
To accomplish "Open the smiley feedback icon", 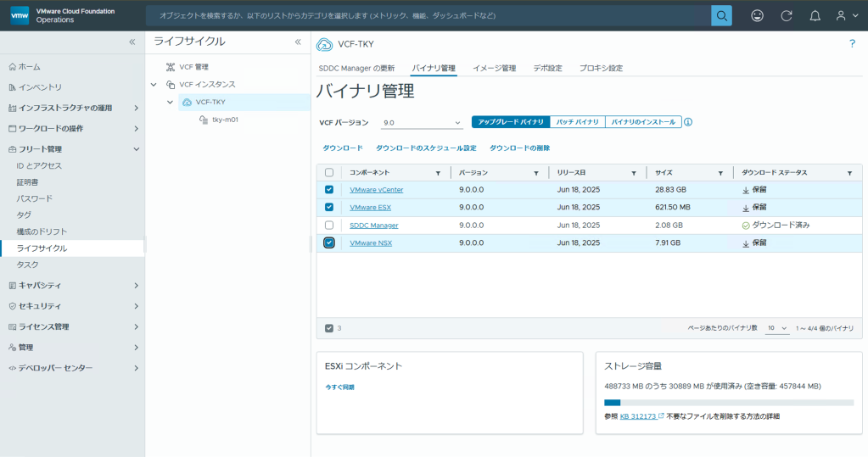I will [758, 15].
